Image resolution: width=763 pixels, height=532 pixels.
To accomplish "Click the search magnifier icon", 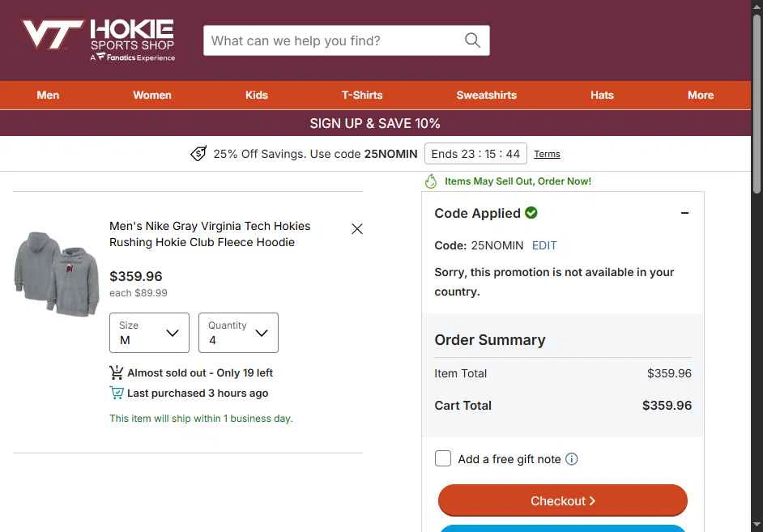I will tap(472, 40).
